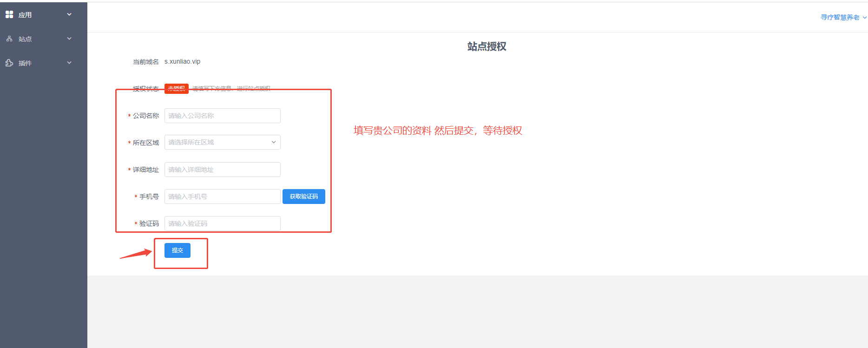This screenshot has height=348, width=868.
Task: Focus the 验证码 code input field
Action: coord(222,223)
